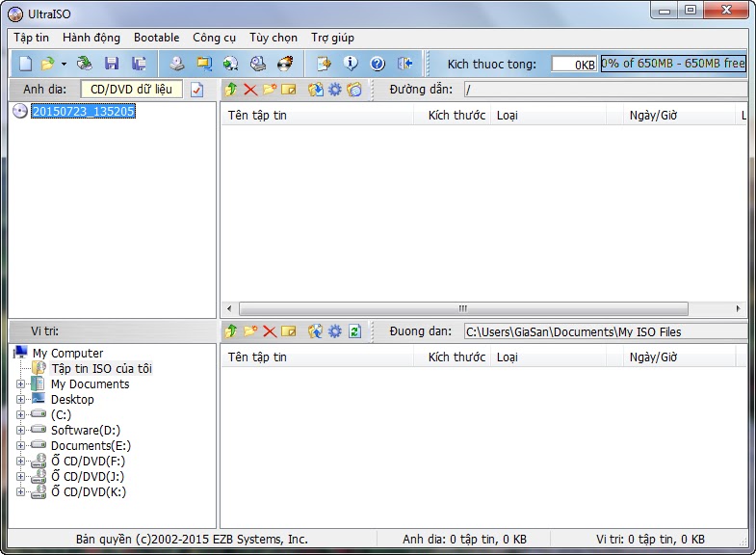Open the Hành động menu
This screenshot has width=756, height=555.
(x=91, y=38)
